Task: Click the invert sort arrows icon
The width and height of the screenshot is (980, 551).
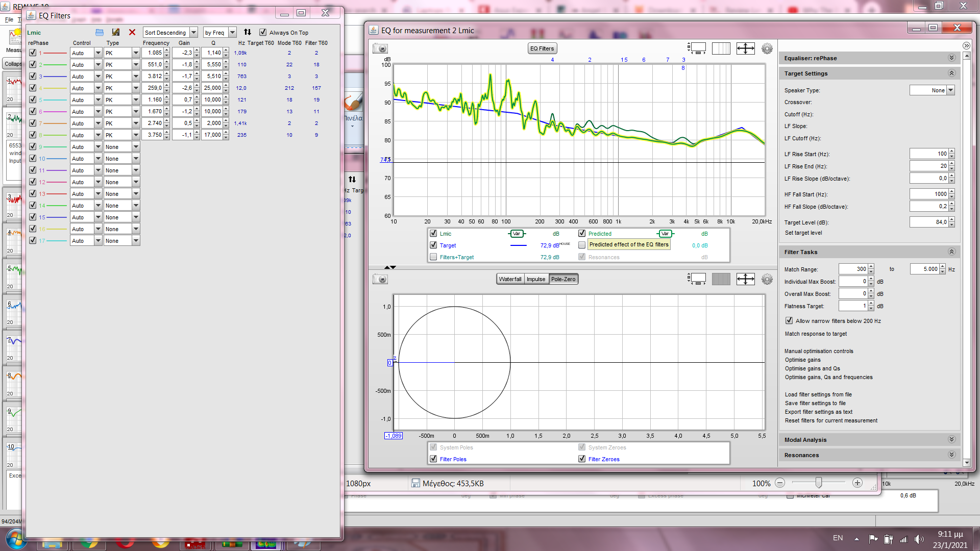Action: [248, 32]
